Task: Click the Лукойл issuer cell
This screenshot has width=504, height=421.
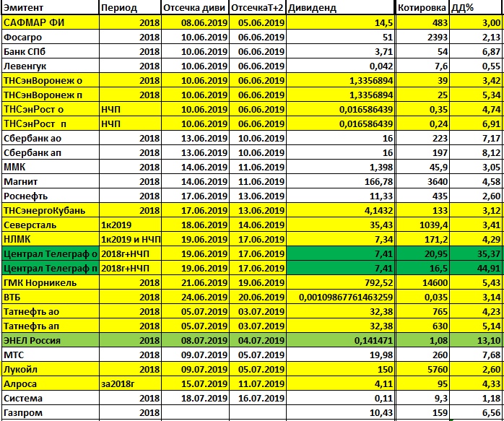Action: (x=51, y=369)
